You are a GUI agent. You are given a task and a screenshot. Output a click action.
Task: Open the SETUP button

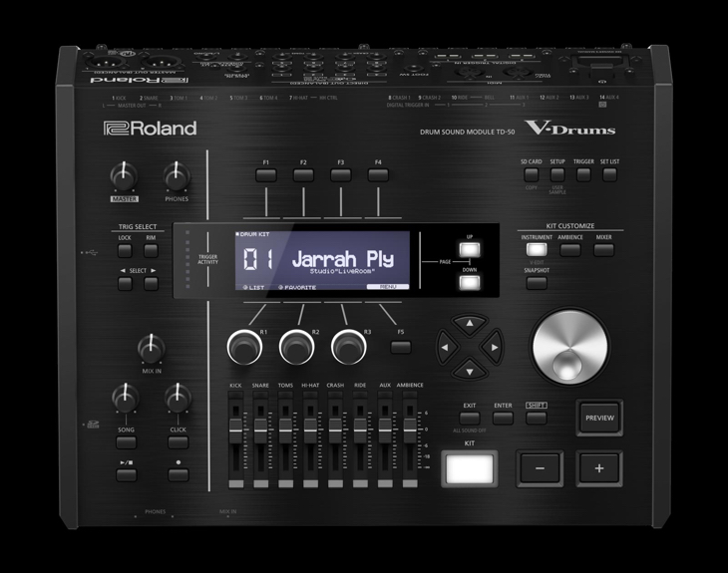coord(557,174)
